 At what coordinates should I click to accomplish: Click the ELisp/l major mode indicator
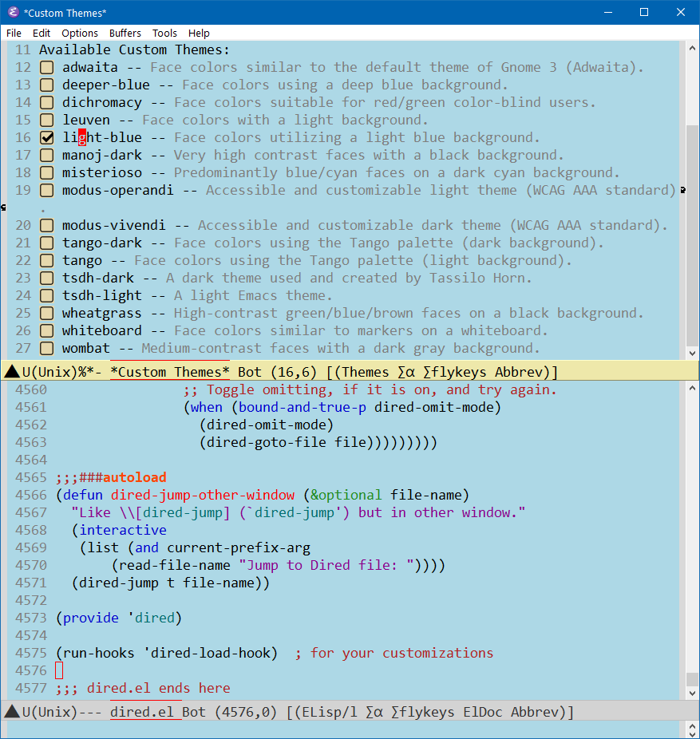point(330,712)
